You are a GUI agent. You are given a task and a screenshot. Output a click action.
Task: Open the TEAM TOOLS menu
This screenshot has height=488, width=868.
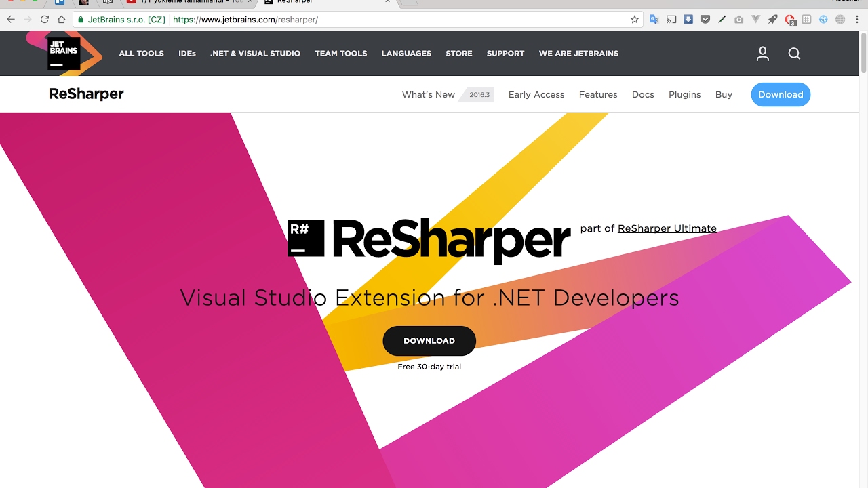341,54
